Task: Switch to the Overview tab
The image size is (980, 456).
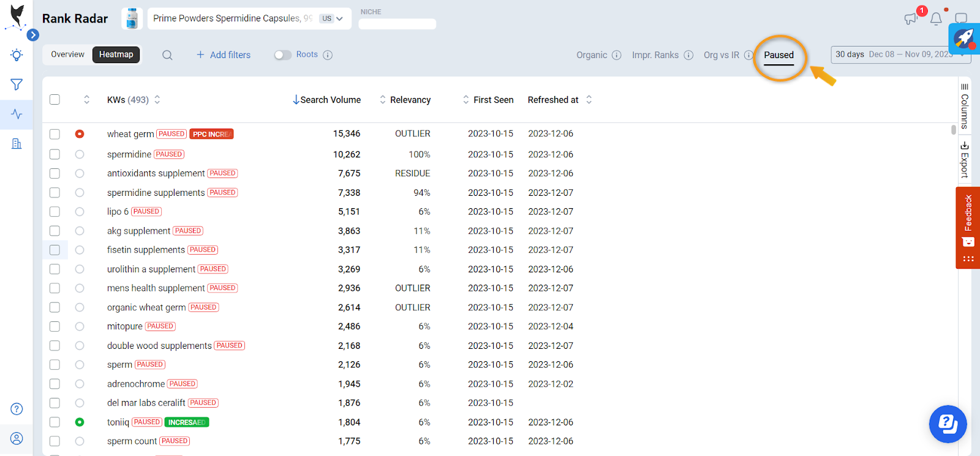Action: [67, 54]
